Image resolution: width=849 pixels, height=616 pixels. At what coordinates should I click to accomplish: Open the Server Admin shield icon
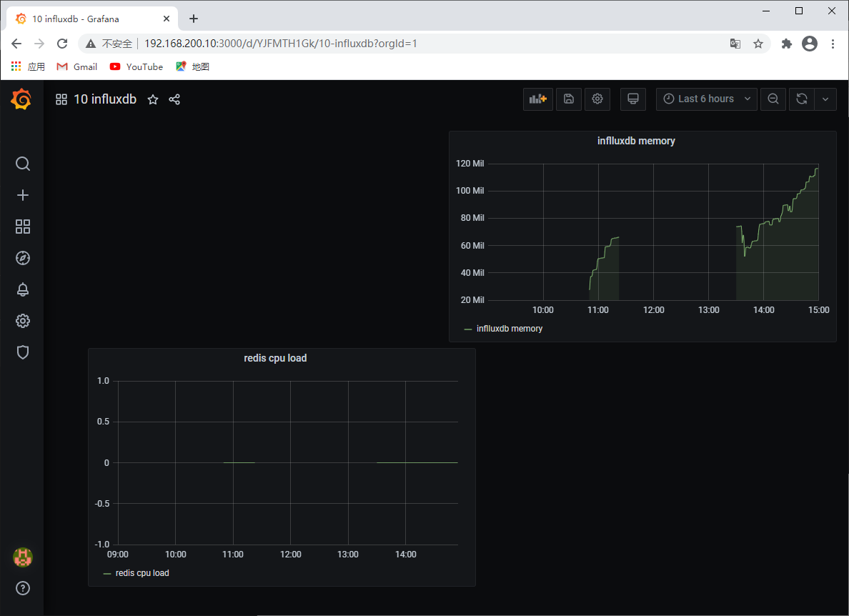(23, 352)
